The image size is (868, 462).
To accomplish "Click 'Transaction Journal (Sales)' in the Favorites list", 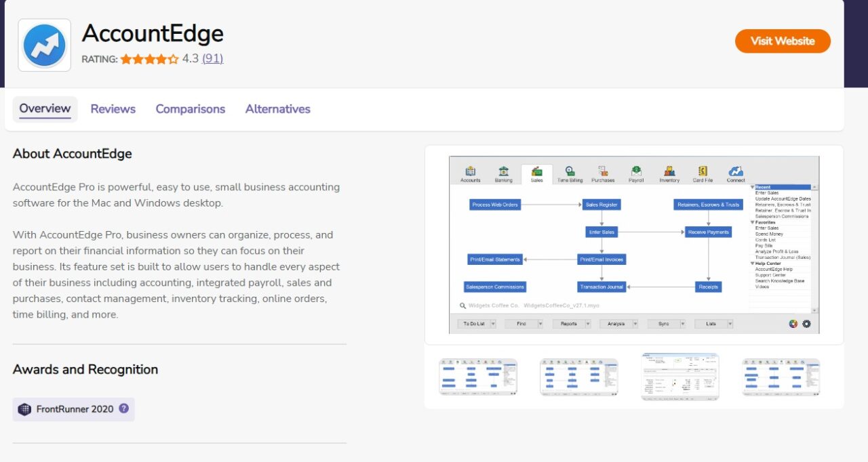I will [783, 257].
